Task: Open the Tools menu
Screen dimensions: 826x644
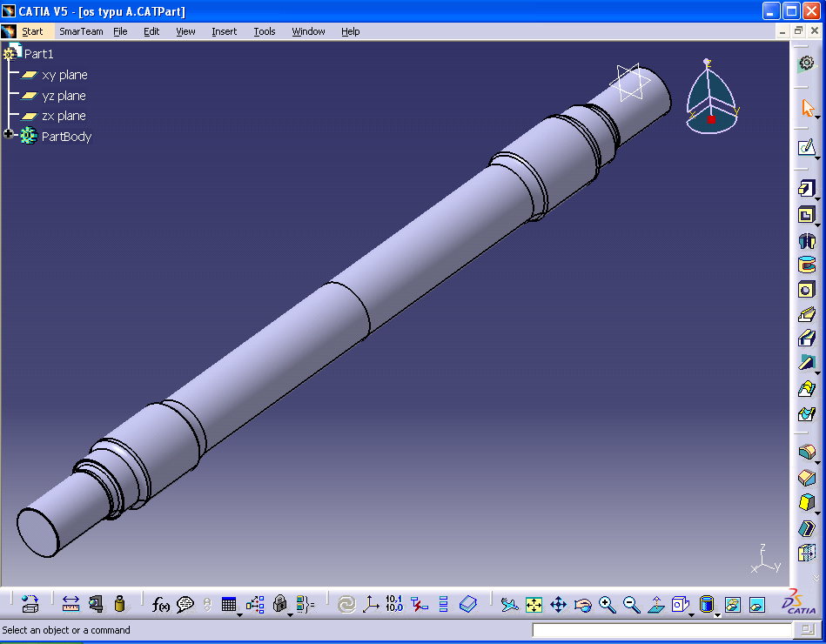Action: 265,31
